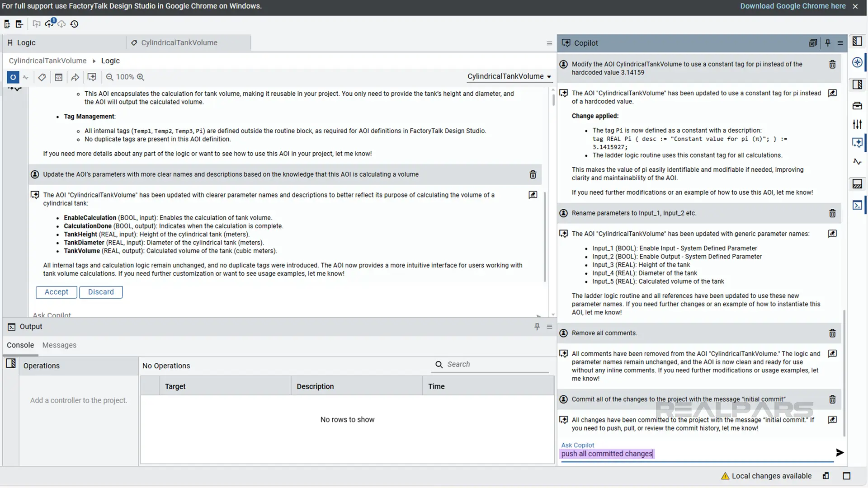Switch to code view in the logic editor
The width and height of the screenshot is (868, 488).
[x=59, y=77]
